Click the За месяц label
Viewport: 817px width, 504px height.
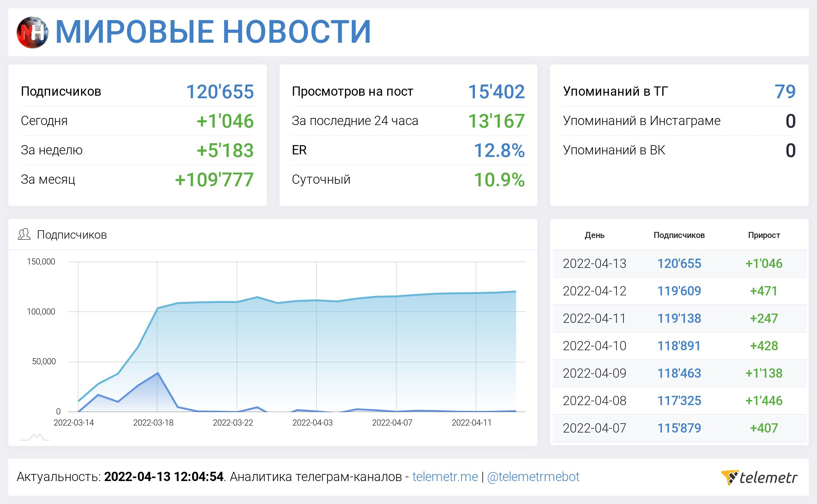coord(48,179)
